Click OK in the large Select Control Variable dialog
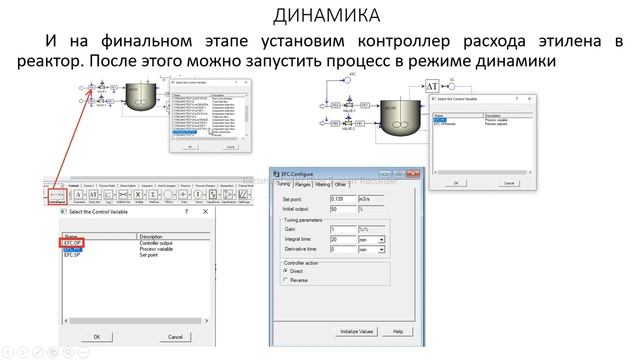 click(x=97, y=337)
